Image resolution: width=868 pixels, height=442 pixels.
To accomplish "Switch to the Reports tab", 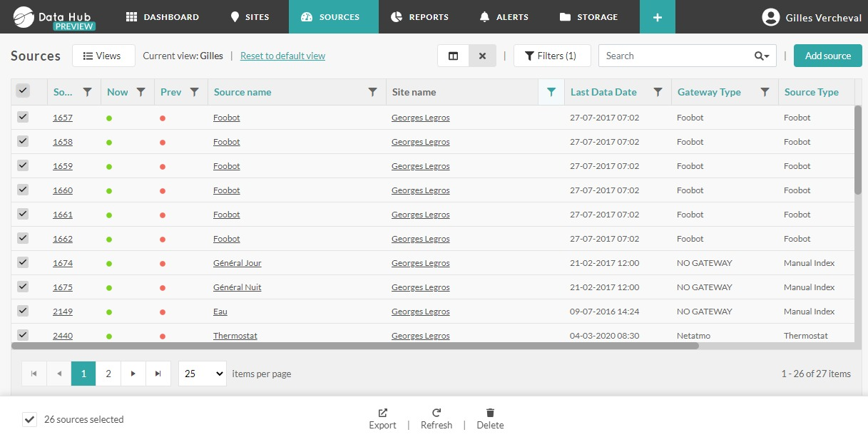I will point(420,16).
